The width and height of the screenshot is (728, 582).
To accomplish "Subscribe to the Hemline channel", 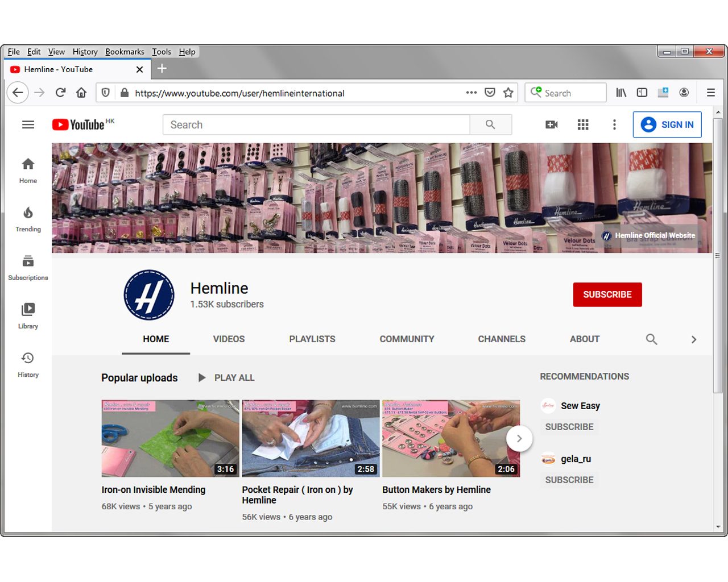I will click(607, 294).
